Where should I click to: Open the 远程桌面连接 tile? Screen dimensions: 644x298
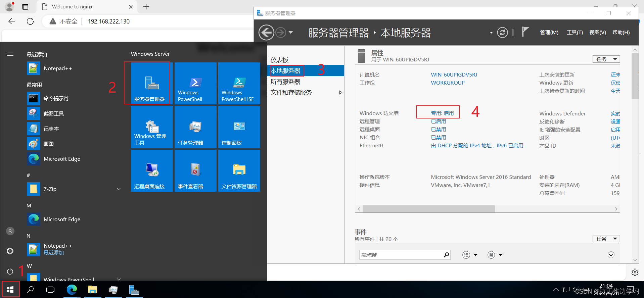pos(152,170)
